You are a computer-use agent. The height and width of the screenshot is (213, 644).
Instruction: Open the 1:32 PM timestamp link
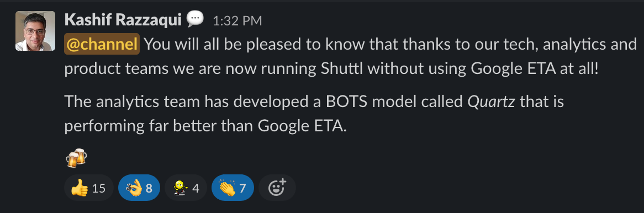pos(237,20)
